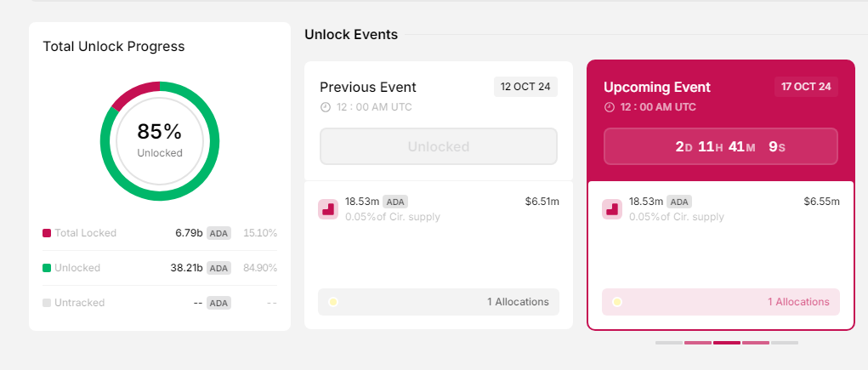Image resolution: width=868 pixels, height=370 pixels.
Task: Click the yellow dot in Upcoming Event allocations
Action: tap(616, 302)
